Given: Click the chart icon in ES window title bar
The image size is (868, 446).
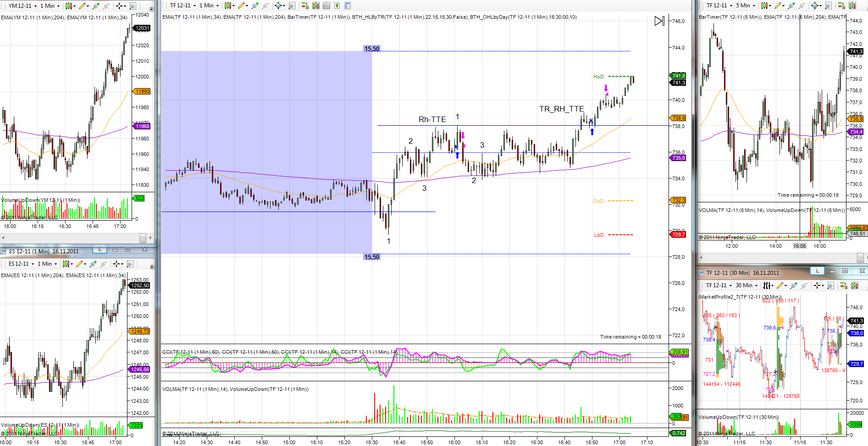Looking at the screenshot, I should [x=3, y=251].
